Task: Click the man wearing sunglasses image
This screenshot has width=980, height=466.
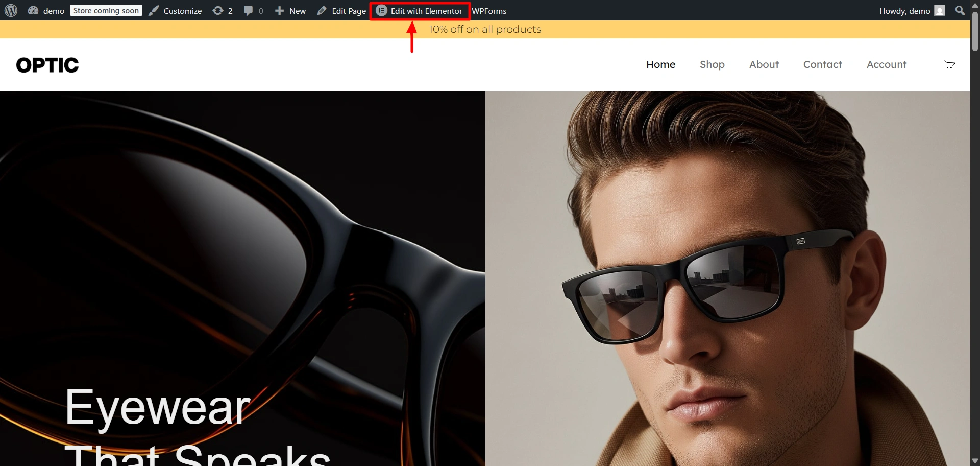Action: click(728, 278)
